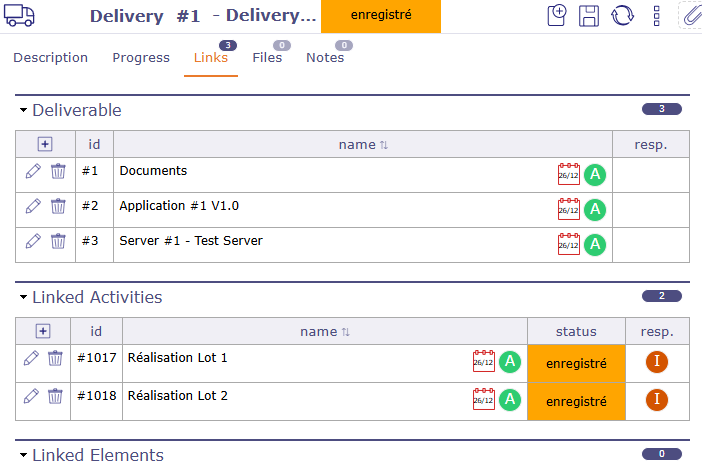Add a linked activity with plus icon
This screenshot has width=702, height=468.
point(43,331)
